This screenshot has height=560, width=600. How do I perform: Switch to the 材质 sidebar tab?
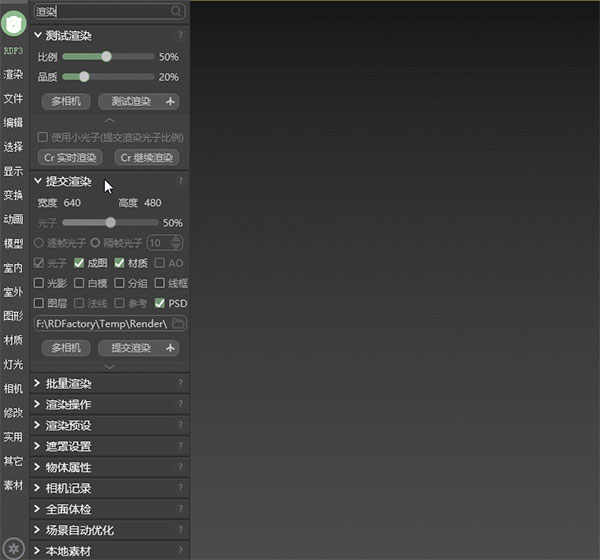tap(13, 340)
